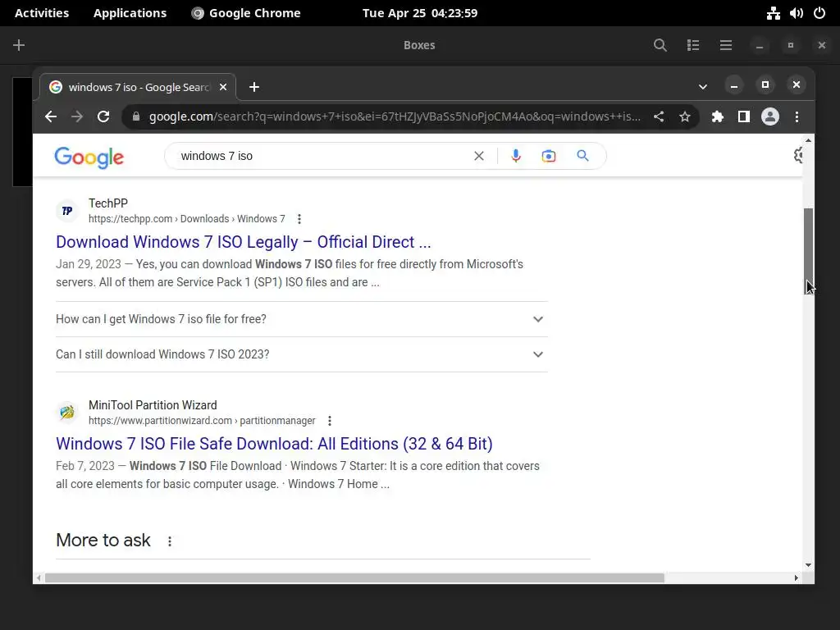Search by image with camera icon
The image size is (840, 630).
(549, 156)
